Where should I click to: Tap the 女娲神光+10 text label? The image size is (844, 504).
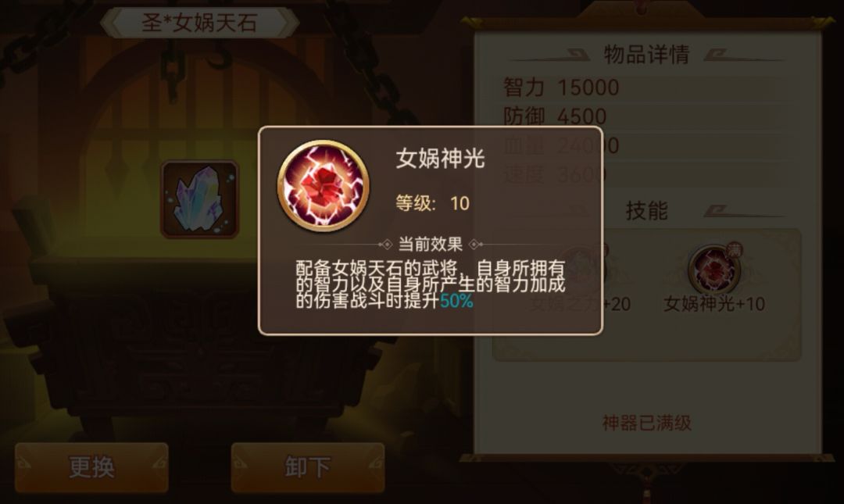(x=713, y=304)
